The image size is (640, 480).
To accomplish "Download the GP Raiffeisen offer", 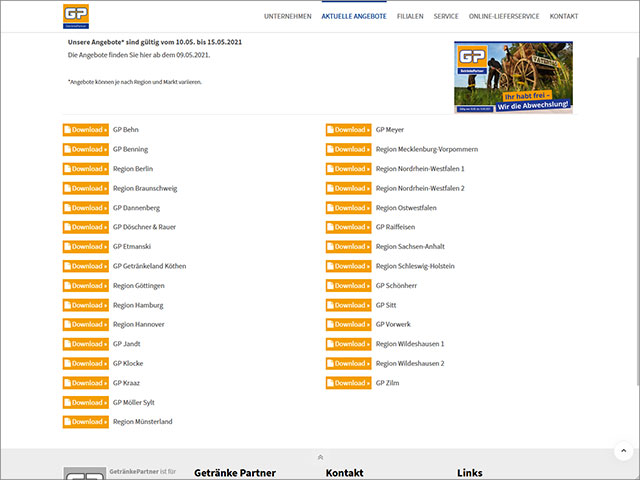I will pyautogui.click(x=349, y=227).
